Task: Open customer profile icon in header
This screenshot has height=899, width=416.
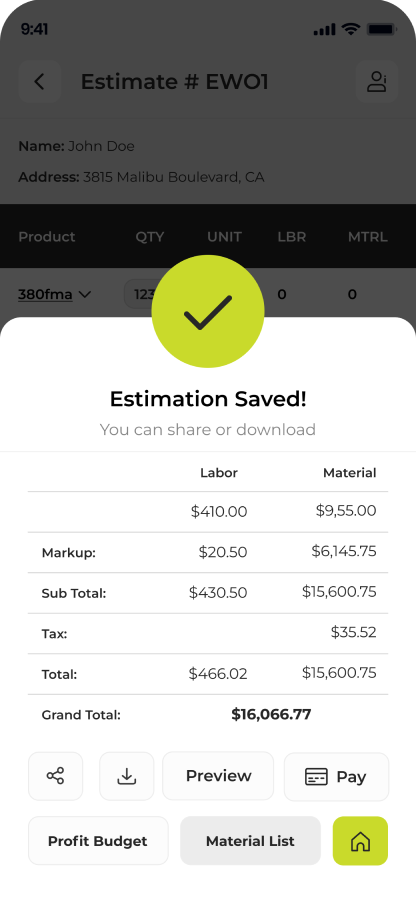Action: coord(377,81)
